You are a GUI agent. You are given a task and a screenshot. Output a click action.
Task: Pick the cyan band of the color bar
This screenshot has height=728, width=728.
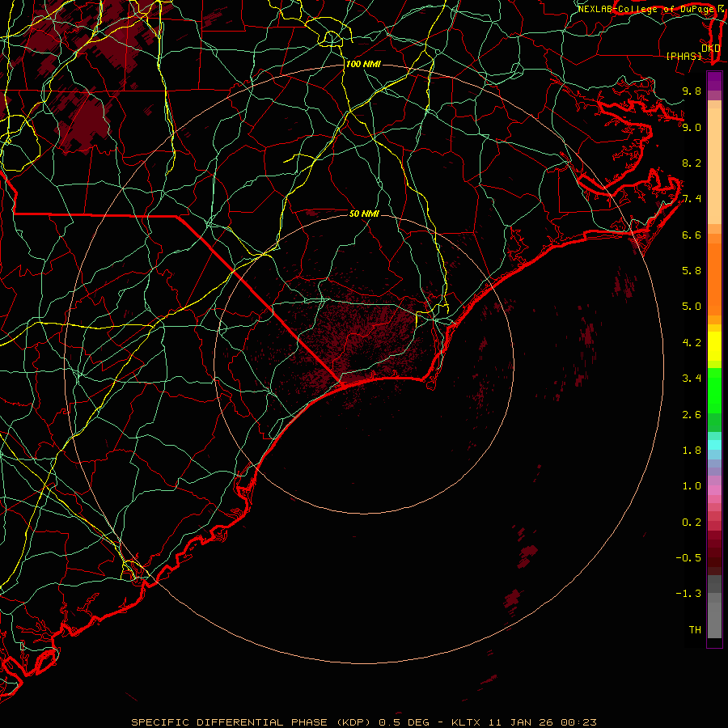tap(714, 444)
